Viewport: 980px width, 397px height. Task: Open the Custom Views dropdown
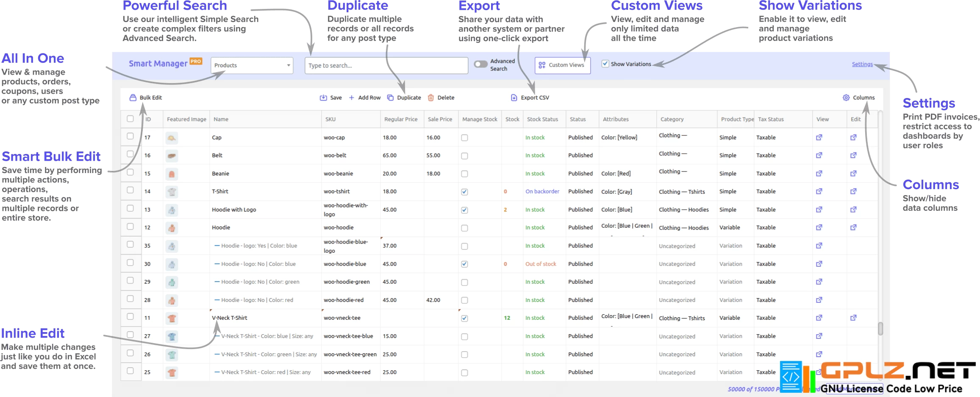pos(563,65)
